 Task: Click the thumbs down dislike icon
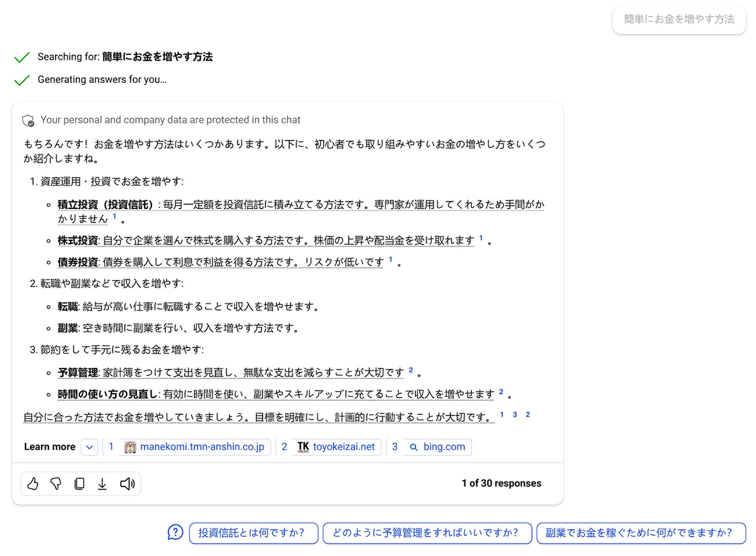[56, 483]
